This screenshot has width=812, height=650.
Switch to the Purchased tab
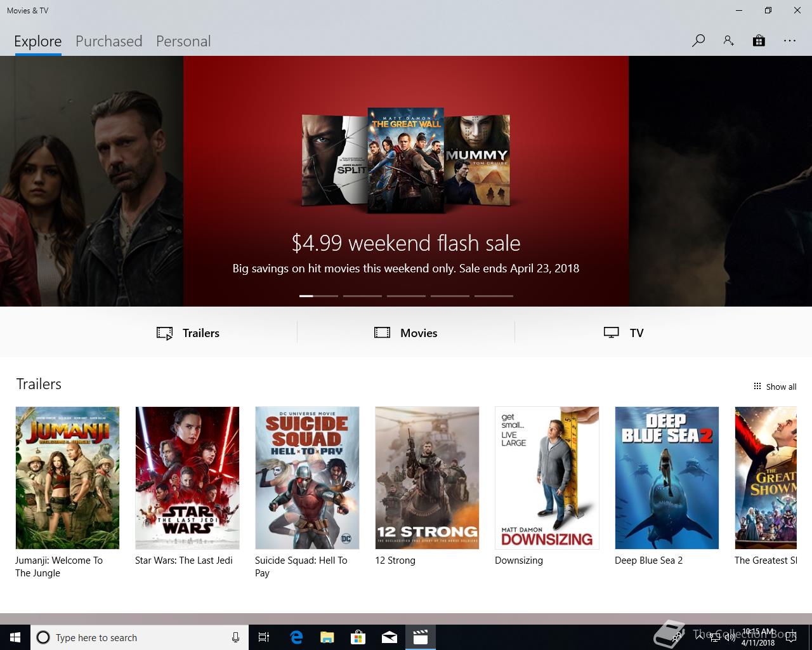pyautogui.click(x=109, y=41)
